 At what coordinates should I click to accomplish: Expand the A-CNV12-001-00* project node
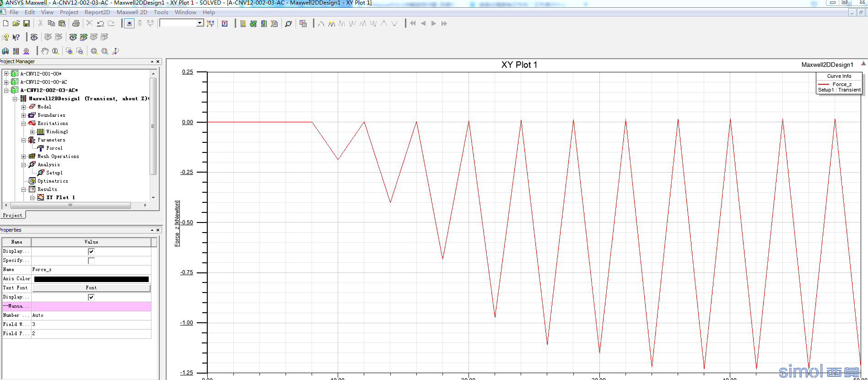(6, 74)
